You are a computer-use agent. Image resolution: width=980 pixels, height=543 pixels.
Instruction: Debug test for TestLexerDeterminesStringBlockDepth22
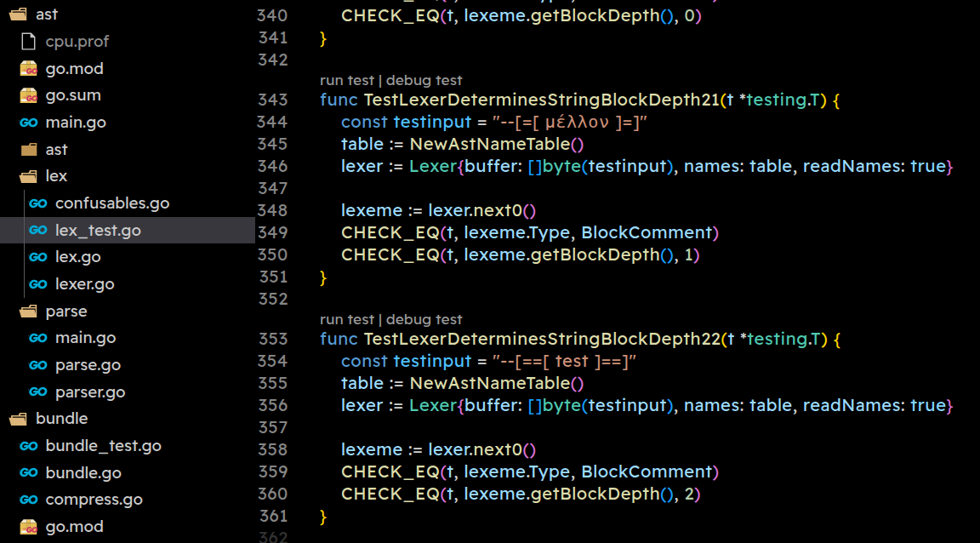(424, 319)
